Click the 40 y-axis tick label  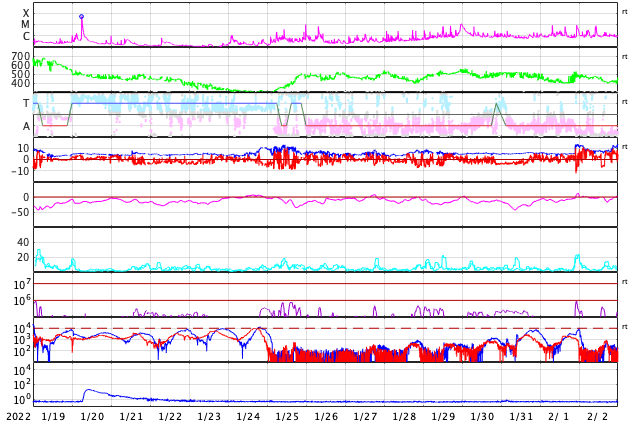pos(23,242)
